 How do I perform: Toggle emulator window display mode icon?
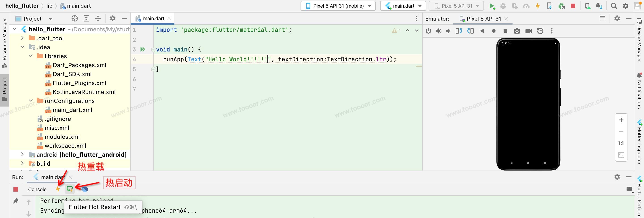coord(602,19)
